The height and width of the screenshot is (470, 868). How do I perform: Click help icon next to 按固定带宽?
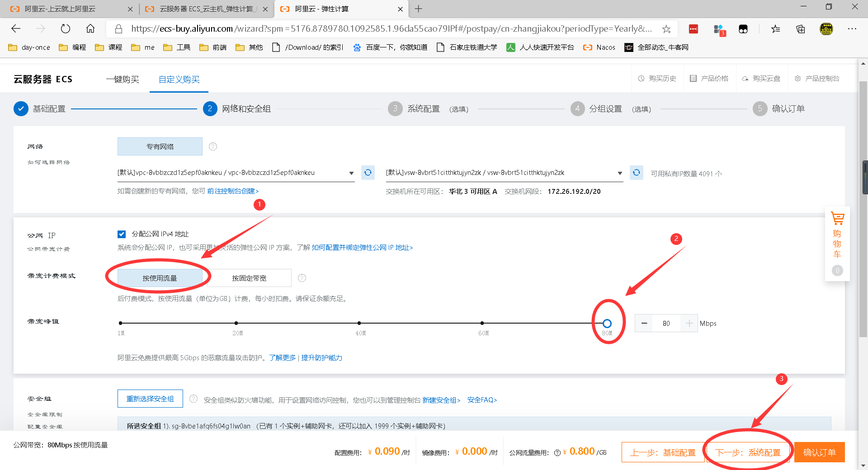coord(302,278)
